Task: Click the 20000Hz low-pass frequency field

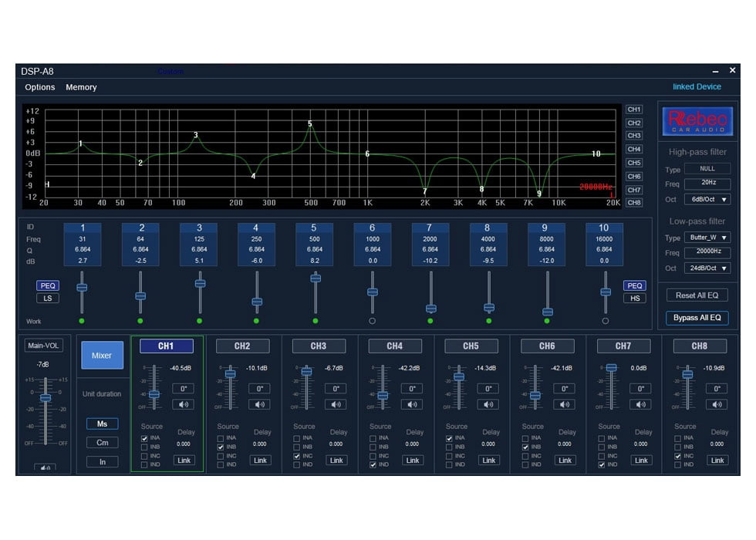Action: point(707,252)
